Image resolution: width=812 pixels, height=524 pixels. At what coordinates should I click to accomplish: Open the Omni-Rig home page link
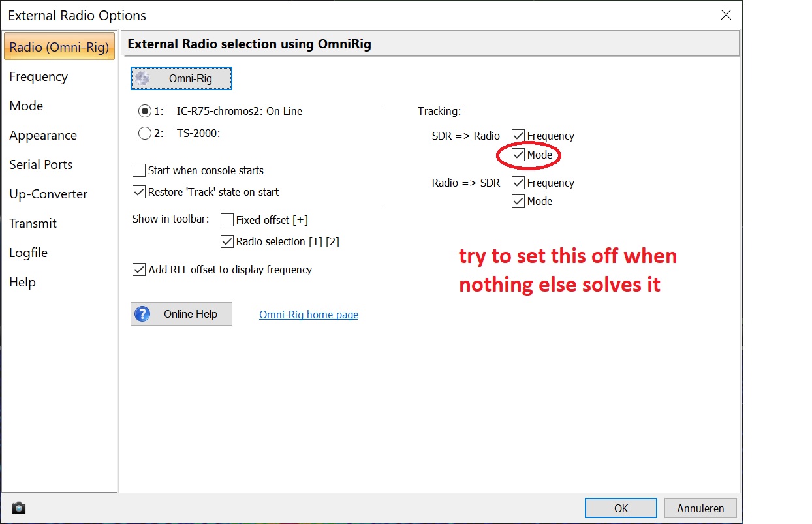tap(309, 315)
